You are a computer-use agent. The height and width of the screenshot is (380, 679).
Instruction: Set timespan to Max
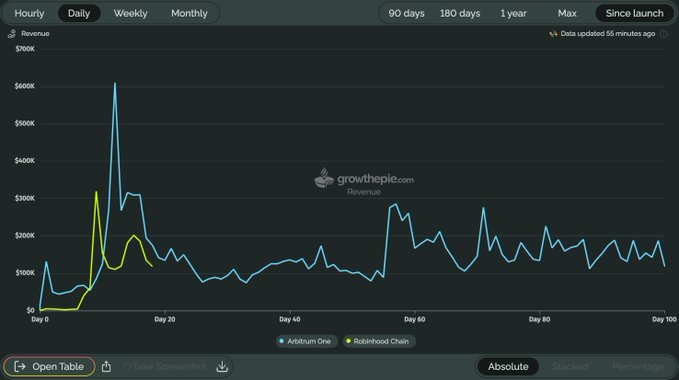pos(567,13)
